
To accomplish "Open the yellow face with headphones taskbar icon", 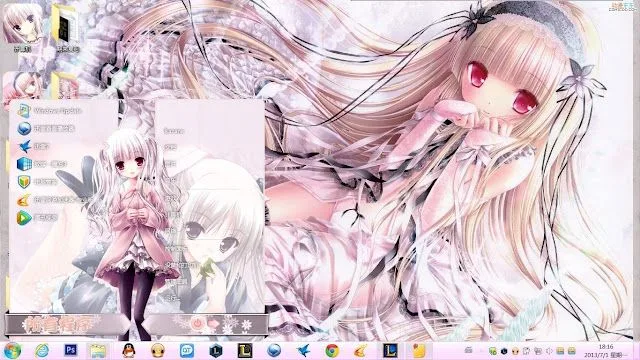I will tap(158, 351).
